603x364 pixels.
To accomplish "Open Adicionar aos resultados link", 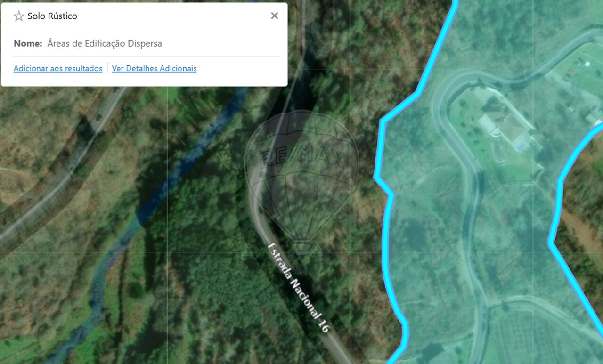I will click(58, 68).
